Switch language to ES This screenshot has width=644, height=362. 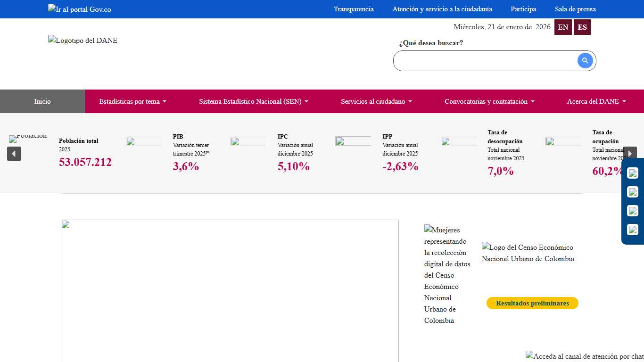(582, 27)
